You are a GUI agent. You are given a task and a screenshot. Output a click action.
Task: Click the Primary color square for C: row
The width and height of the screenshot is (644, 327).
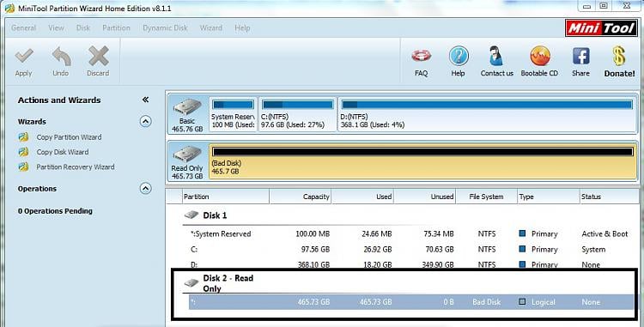(x=522, y=249)
